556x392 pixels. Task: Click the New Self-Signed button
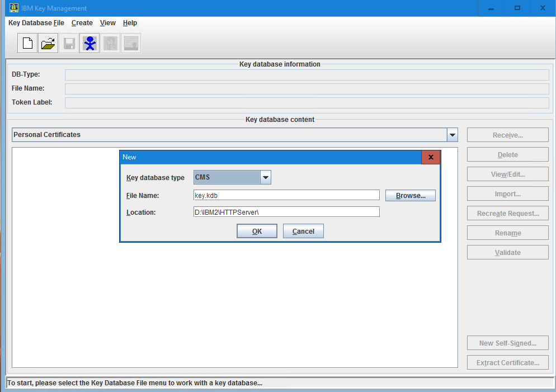click(x=507, y=343)
